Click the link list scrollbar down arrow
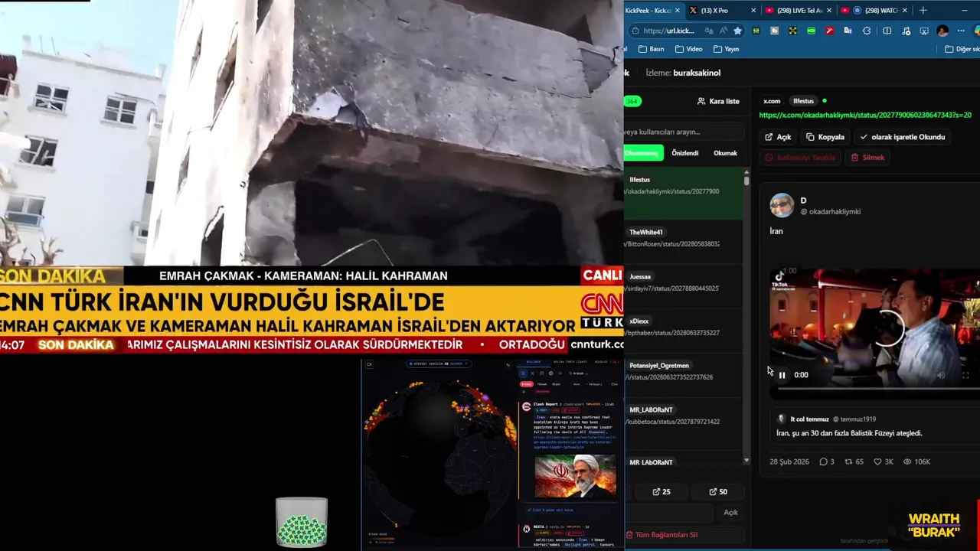Image resolution: width=980 pixels, height=551 pixels. 746,461
